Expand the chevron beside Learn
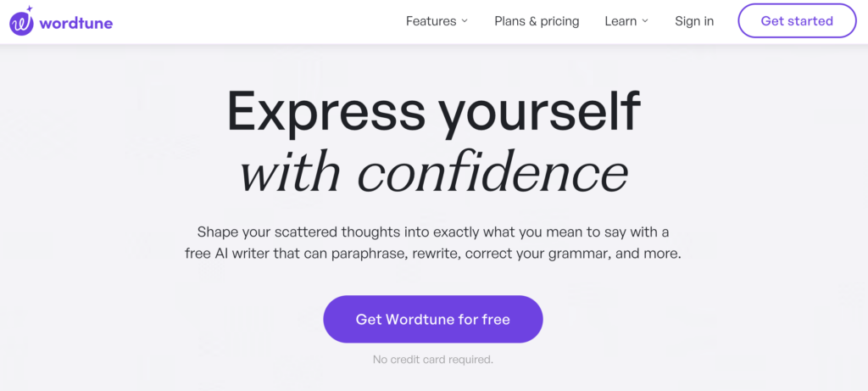This screenshot has width=868, height=391. coord(645,21)
